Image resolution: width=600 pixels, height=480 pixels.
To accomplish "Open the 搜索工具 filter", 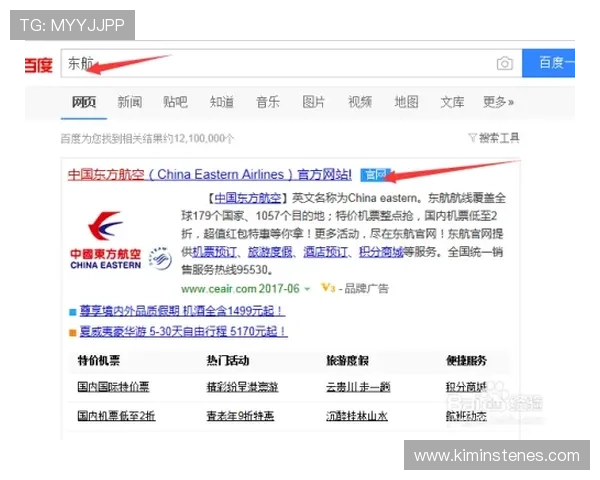I will tap(494, 137).
